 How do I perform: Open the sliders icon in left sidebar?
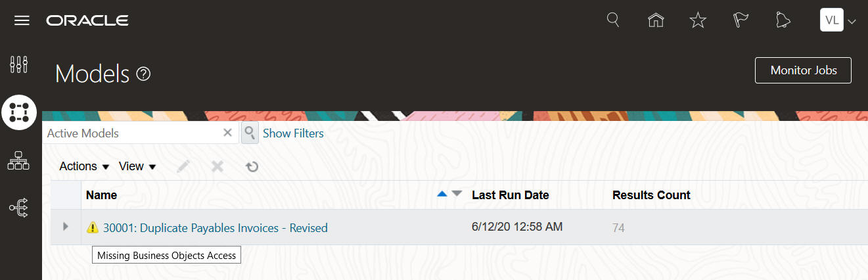(18, 64)
